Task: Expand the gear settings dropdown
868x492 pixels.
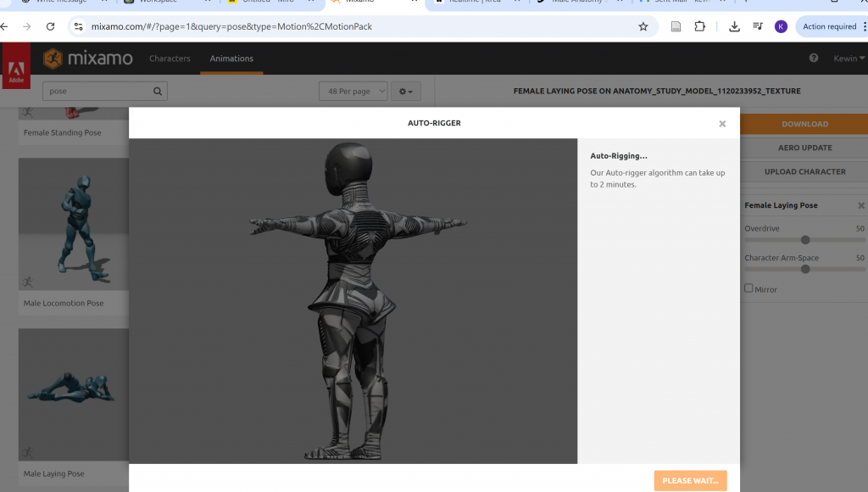Action: coord(407,92)
